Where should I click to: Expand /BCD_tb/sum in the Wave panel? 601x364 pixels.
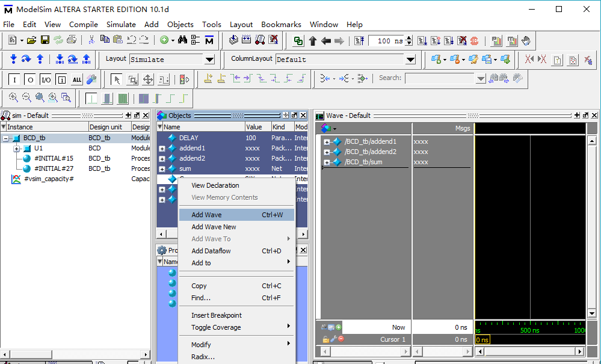click(327, 162)
